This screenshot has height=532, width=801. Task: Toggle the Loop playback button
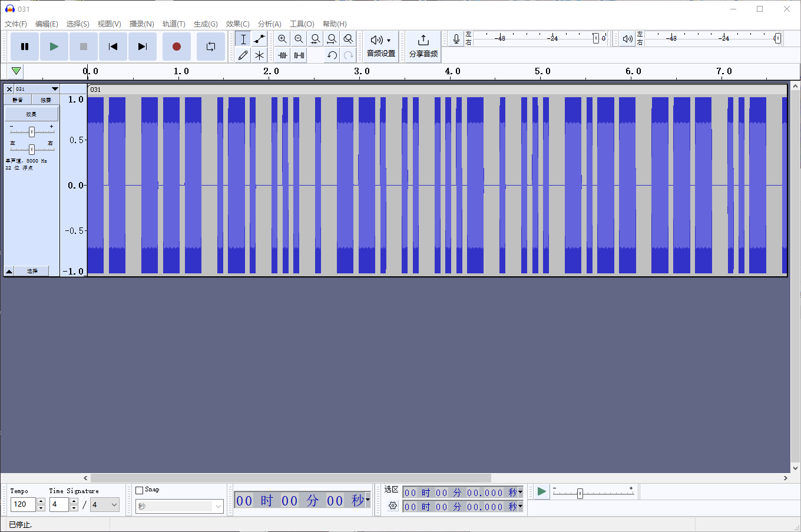pyautogui.click(x=211, y=47)
